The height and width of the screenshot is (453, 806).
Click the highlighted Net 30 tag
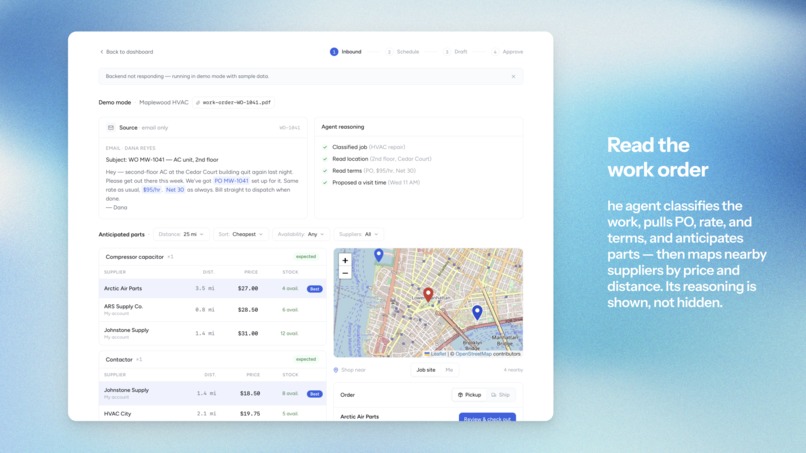175,190
